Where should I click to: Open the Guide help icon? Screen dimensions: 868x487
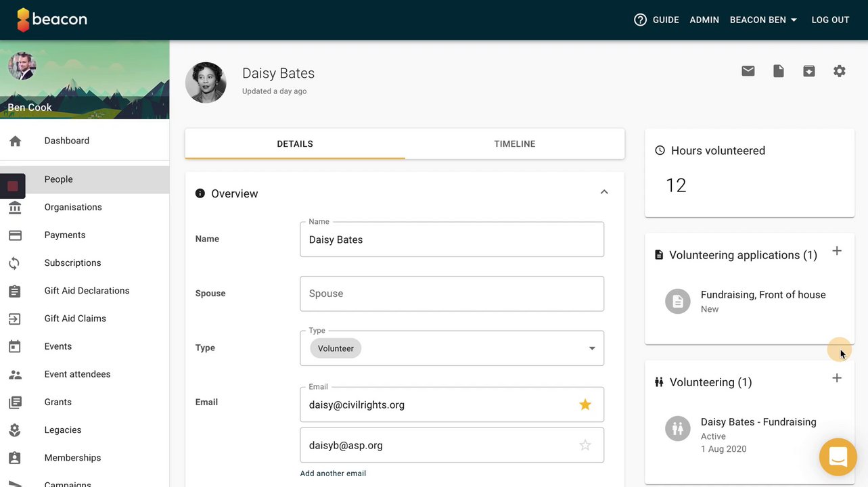click(640, 20)
